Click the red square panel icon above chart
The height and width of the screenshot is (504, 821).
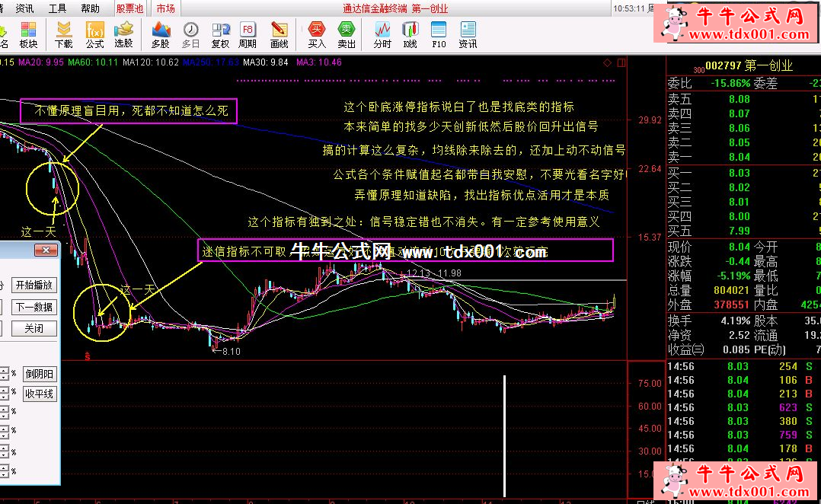click(x=621, y=62)
